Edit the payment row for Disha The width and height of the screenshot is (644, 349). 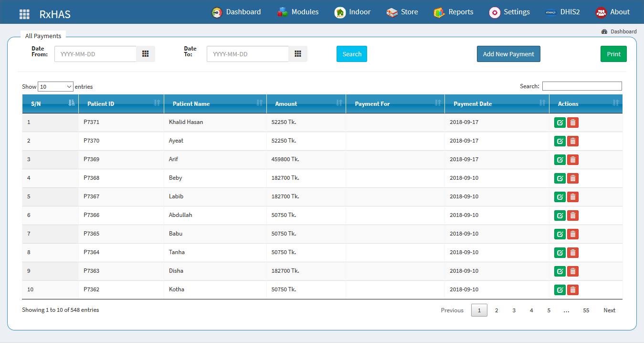(560, 271)
